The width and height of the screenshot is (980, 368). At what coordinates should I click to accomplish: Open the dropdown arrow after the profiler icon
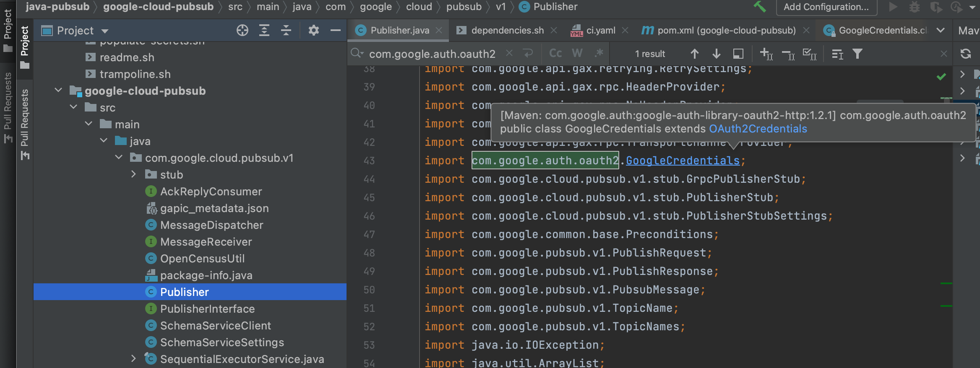(x=972, y=8)
